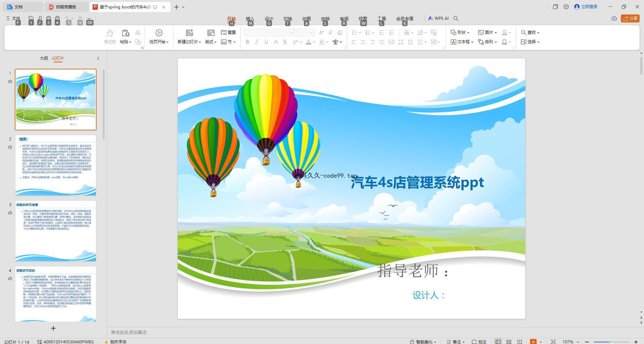This screenshot has height=344, width=644.
Task: Toggle Strikethrough formatting
Action: tap(275, 42)
